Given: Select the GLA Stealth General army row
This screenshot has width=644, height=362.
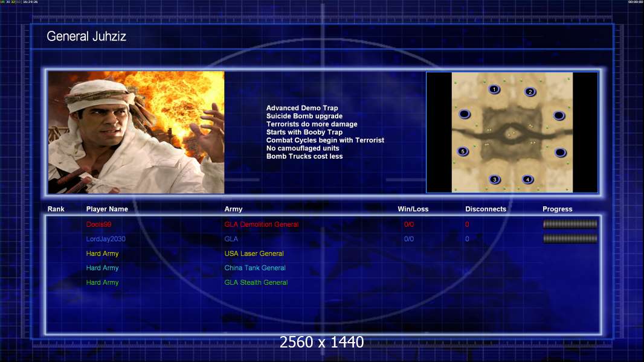Looking at the screenshot, I should tap(256, 282).
